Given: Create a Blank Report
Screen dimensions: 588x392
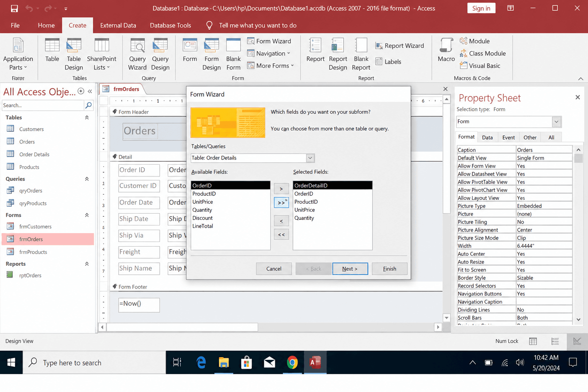Looking at the screenshot, I should pyautogui.click(x=361, y=54).
